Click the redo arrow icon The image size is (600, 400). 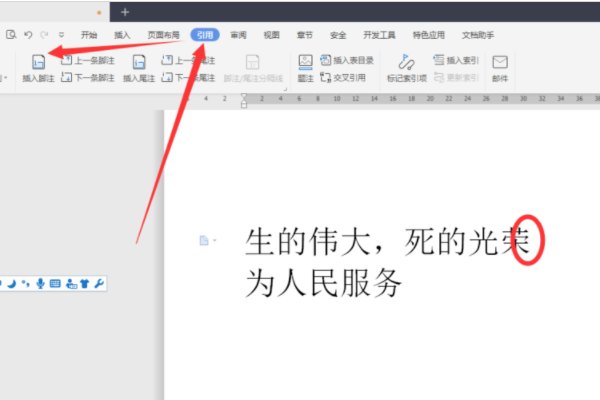44,35
